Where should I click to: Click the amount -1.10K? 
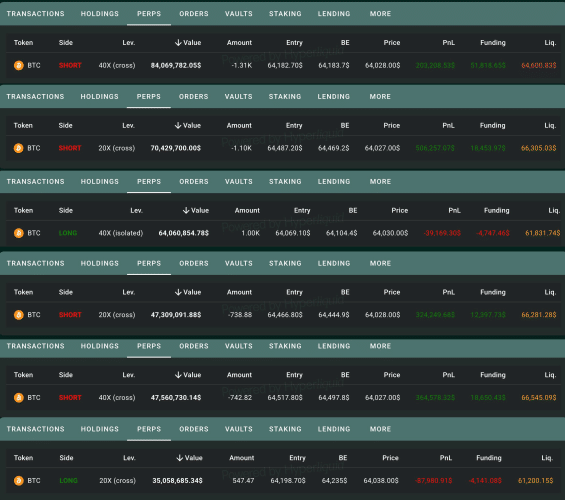[x=241, y=148]
